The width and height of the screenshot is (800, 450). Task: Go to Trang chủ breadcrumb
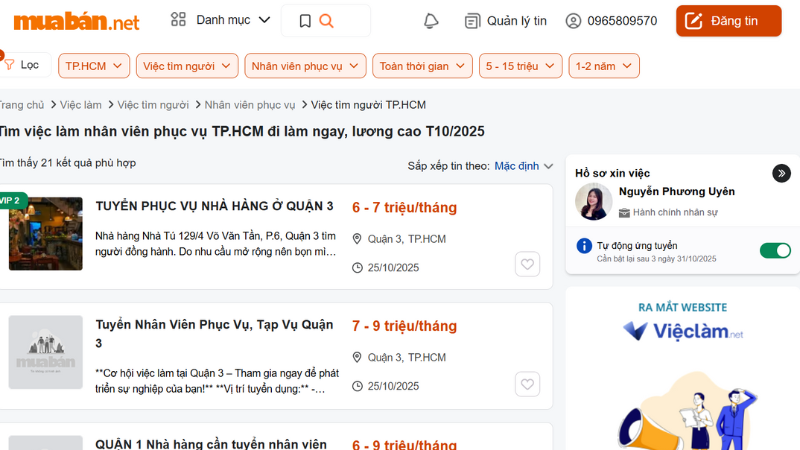click(x=21, y=105)
